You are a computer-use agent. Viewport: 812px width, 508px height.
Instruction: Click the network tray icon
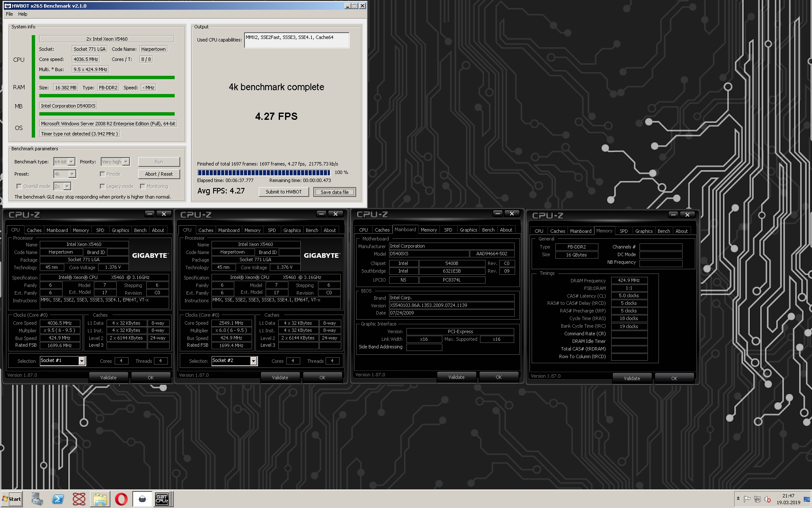coord(757,499)
